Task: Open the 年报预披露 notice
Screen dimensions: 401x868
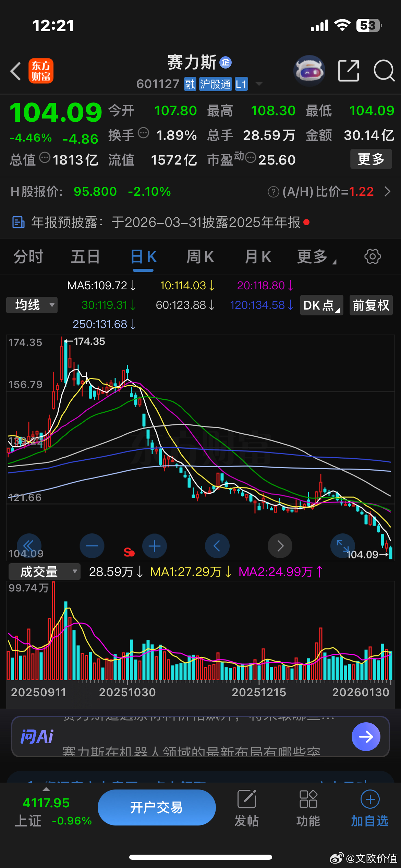Action: tap(200, 222)
